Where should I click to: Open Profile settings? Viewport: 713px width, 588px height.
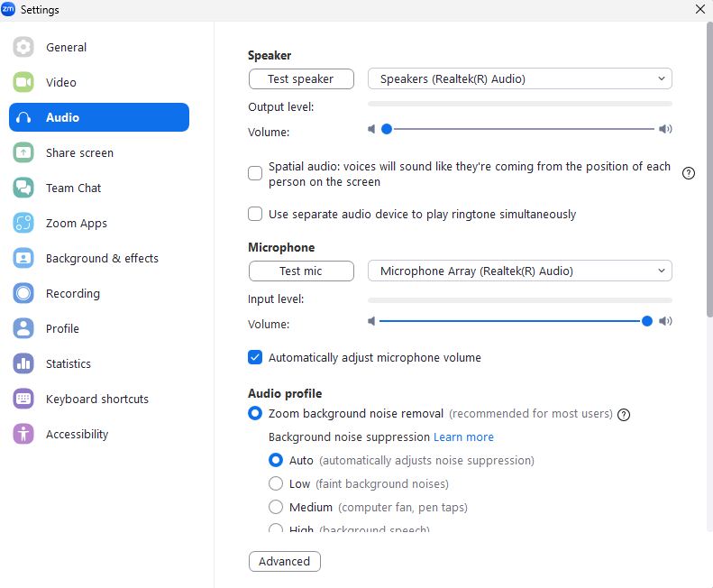[x=99, y=328]
